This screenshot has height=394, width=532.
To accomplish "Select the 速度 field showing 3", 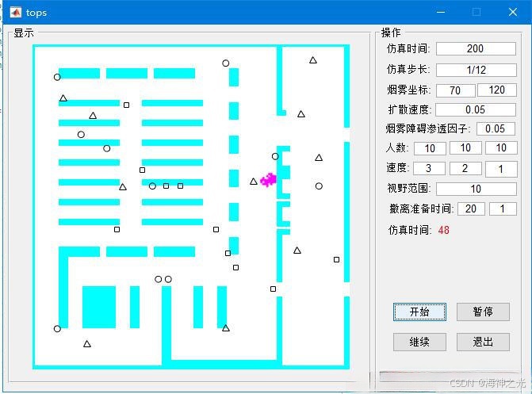I will click(x=429, y=168).
